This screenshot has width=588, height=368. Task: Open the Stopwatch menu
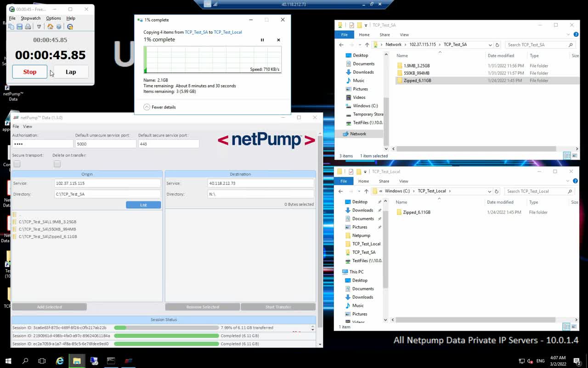click(30, 18)
